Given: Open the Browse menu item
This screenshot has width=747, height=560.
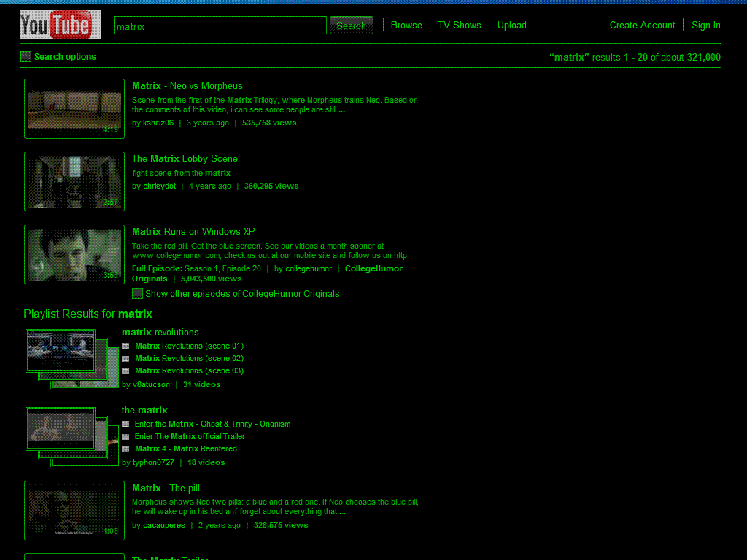Looking at the screenshot, I should 406,26.
